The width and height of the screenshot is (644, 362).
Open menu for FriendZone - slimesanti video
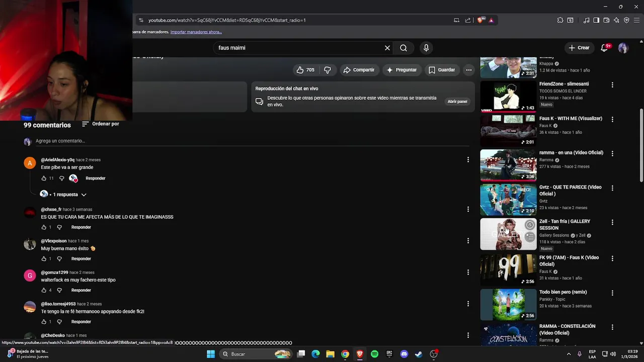612,85
